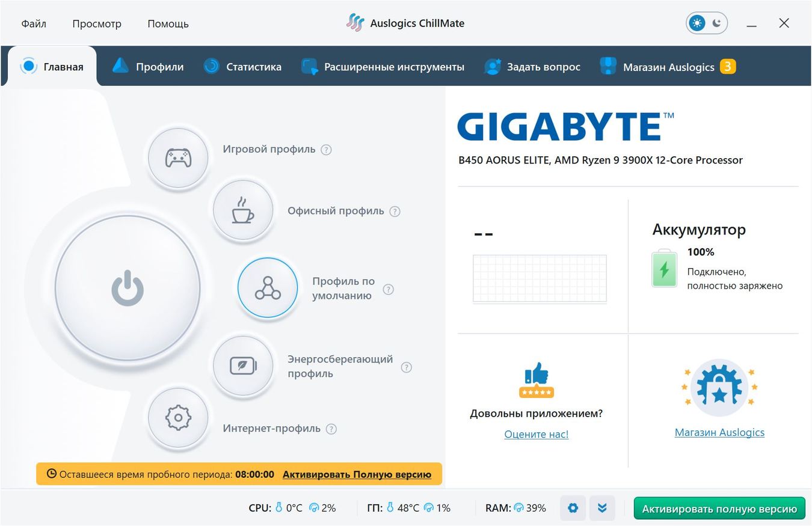Click the Аккумулятор heading

point(699,230)
